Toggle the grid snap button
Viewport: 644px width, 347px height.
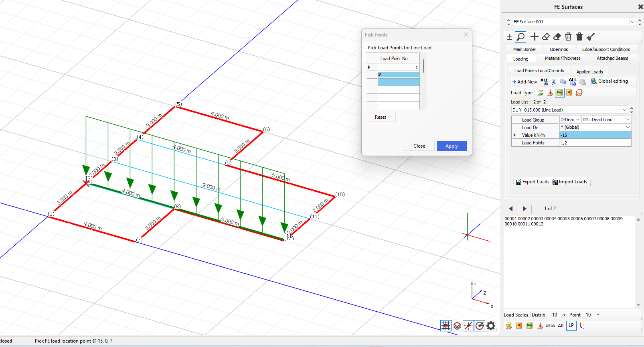point(446,326)
